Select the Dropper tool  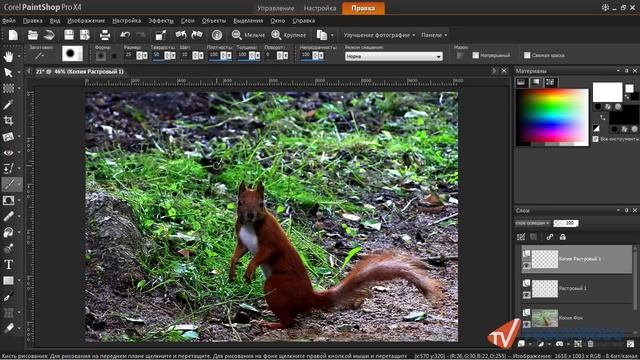tap(8, 105)
